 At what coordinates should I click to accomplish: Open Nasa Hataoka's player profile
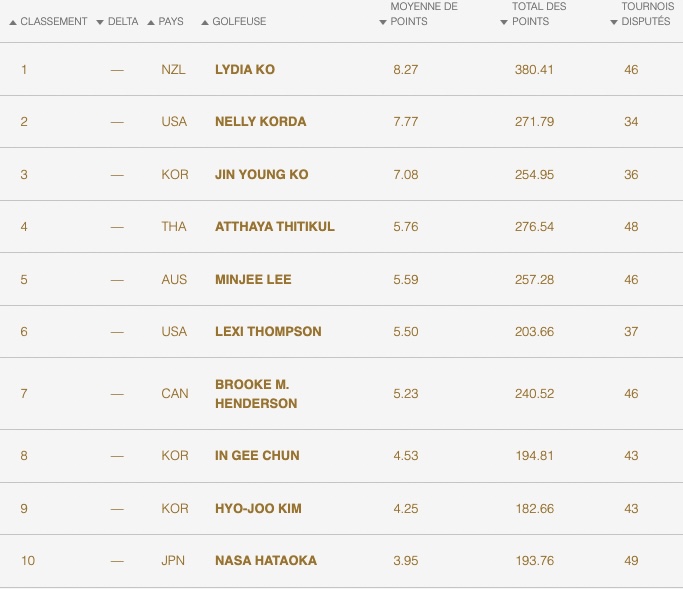(266, 561)
